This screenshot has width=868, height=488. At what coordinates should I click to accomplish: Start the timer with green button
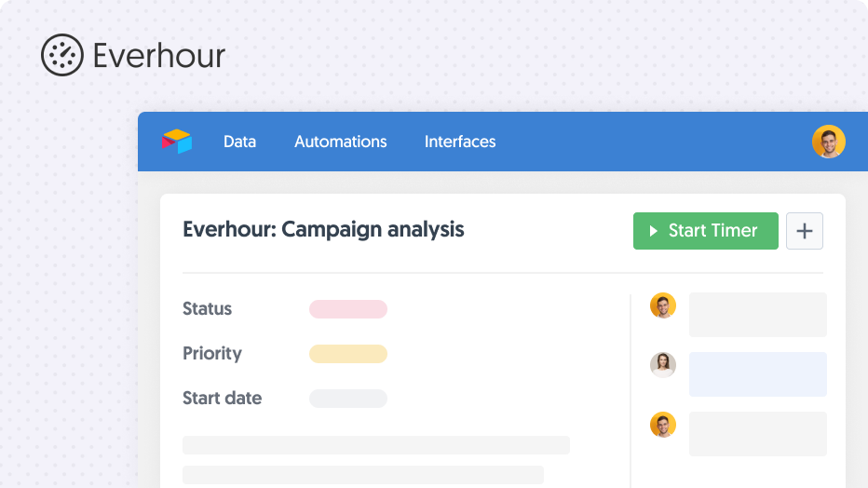tap(706, 231)
